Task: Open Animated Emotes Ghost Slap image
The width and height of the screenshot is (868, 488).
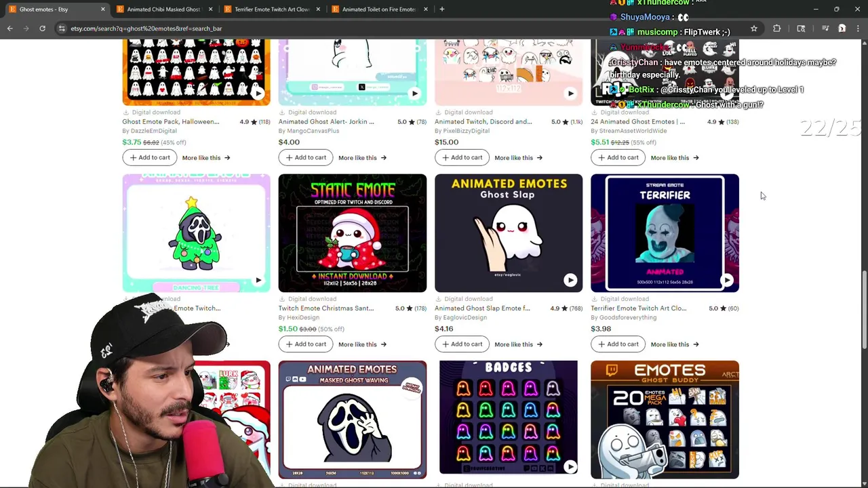Action: click(509, 233)
